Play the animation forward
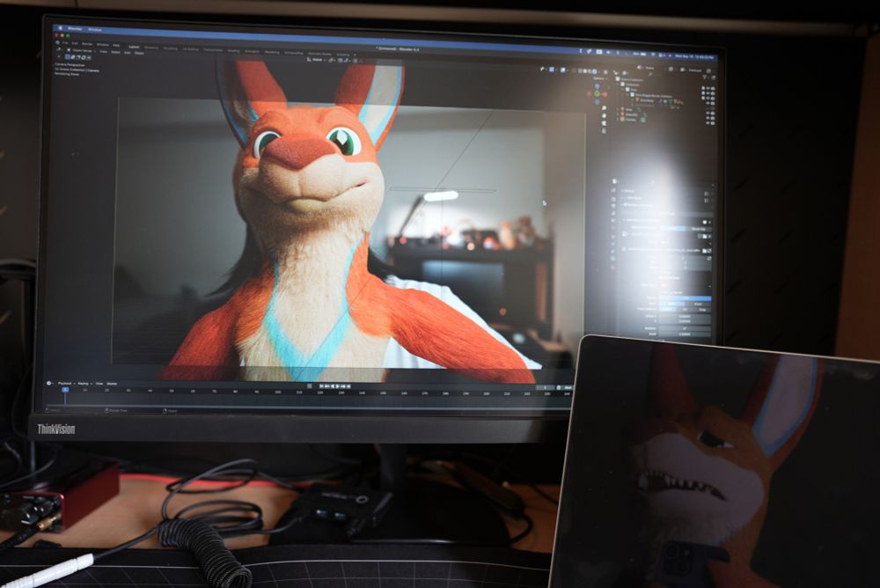 [337, 386]
